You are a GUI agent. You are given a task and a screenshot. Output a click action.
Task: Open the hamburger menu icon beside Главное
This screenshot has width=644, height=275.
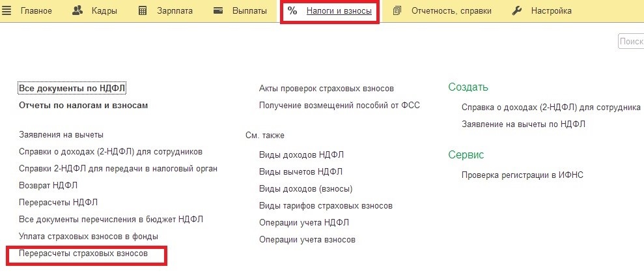(6, 10)
